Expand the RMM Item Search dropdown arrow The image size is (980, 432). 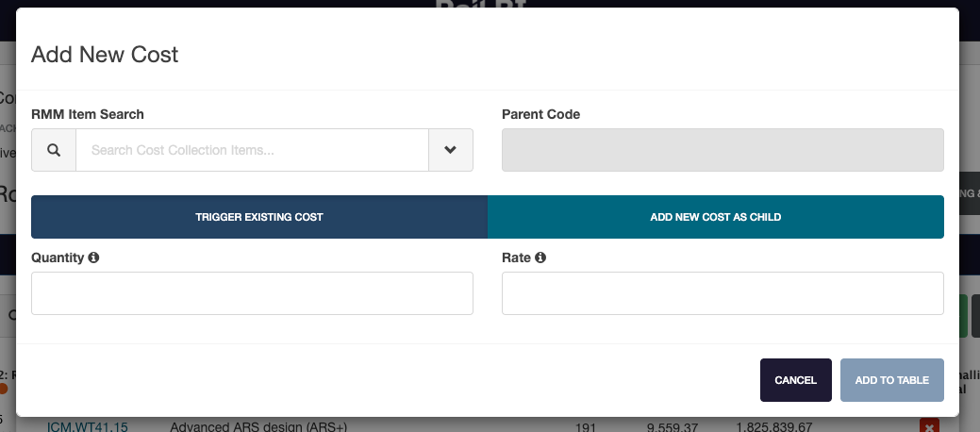[450, 150]
